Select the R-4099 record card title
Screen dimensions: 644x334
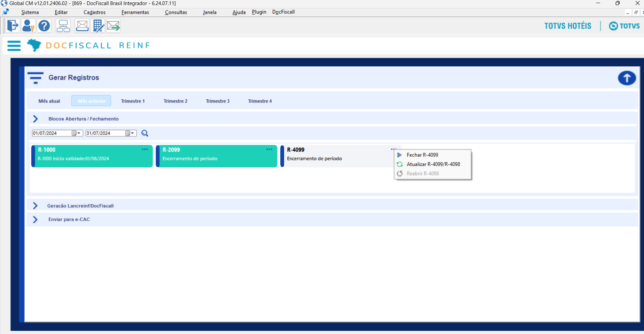(x=295, y=150)
